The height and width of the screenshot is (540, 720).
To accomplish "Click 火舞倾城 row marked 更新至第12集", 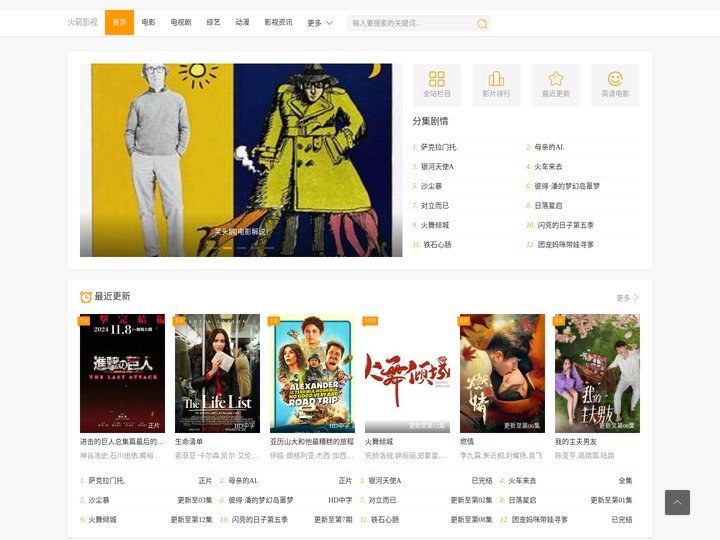I will [146, 520].
